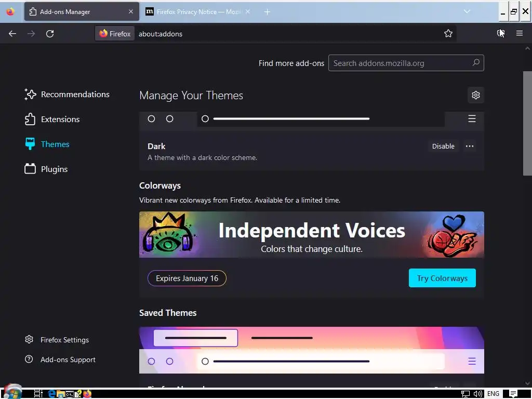
Task: Click the Manage Your Themes heading
Action: [191, 96]
